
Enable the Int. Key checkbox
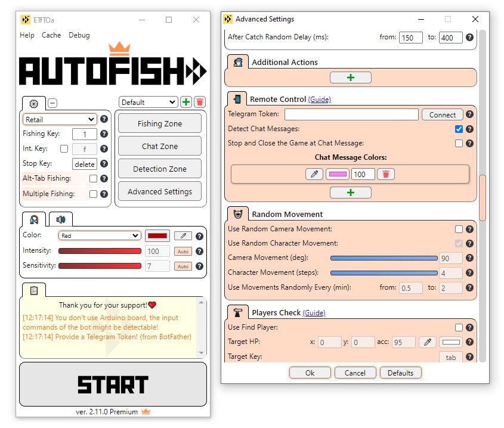tap(64, 149)
